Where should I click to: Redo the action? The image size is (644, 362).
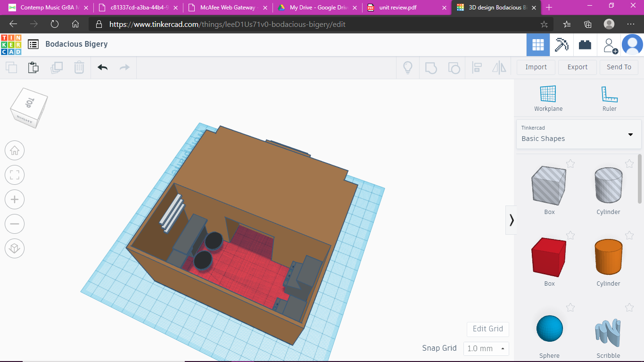click(x=124, y=67)
